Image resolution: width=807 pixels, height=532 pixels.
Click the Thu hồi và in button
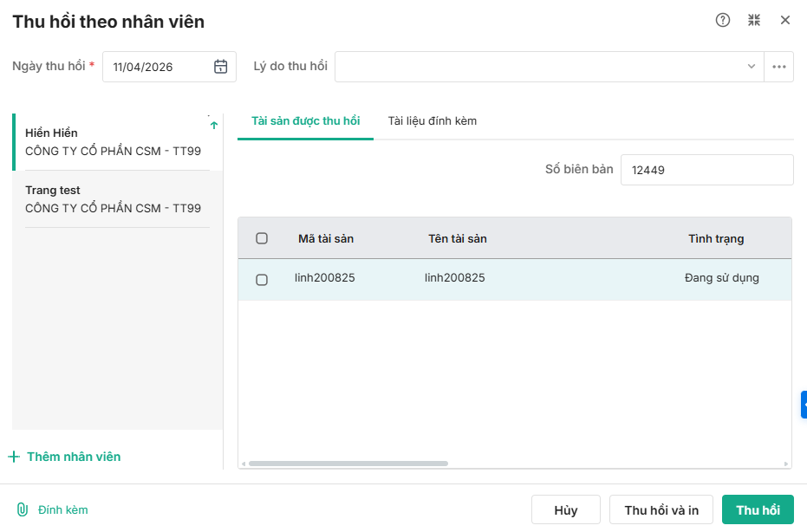coord(661,510)
